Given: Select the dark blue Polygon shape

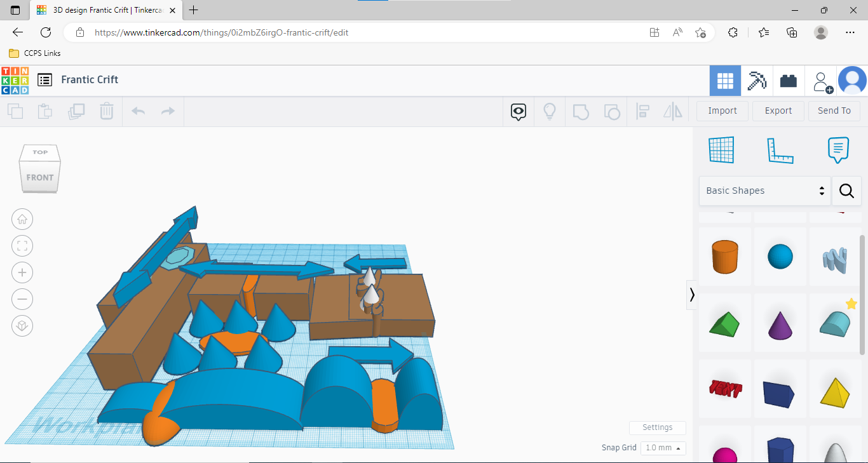Looking at the screenshot, I should point(780,445).
